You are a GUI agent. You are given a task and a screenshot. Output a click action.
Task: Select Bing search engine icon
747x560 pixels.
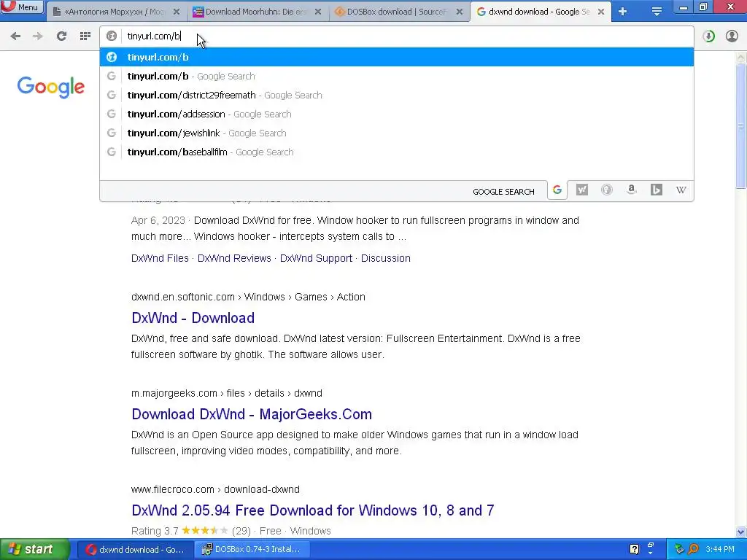point(656,190)
